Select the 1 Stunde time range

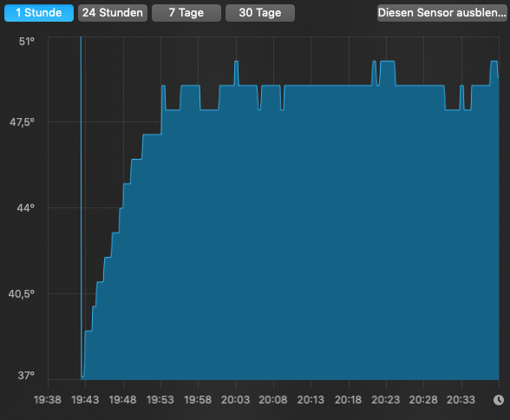[39, 13]
